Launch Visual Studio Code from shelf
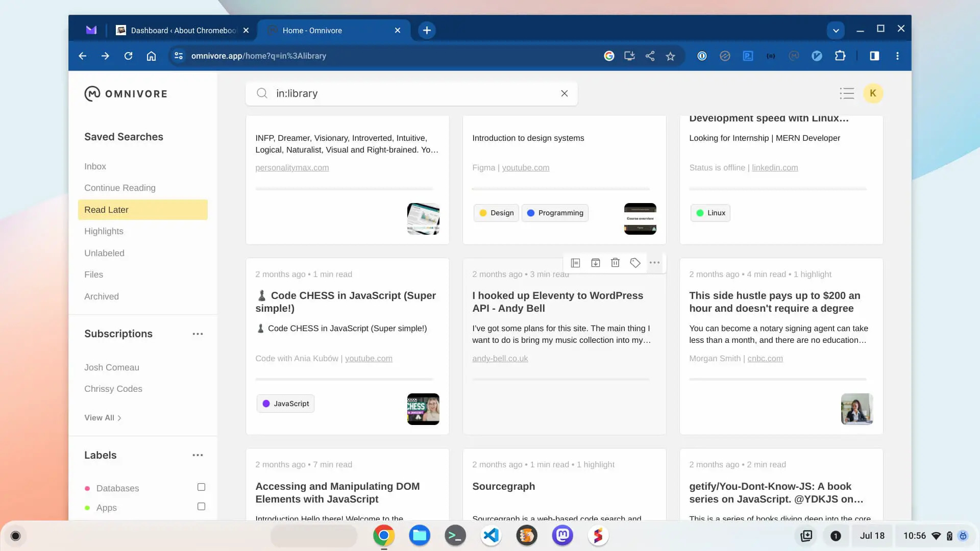Screen dimensions: 980x551 (491, 536)
